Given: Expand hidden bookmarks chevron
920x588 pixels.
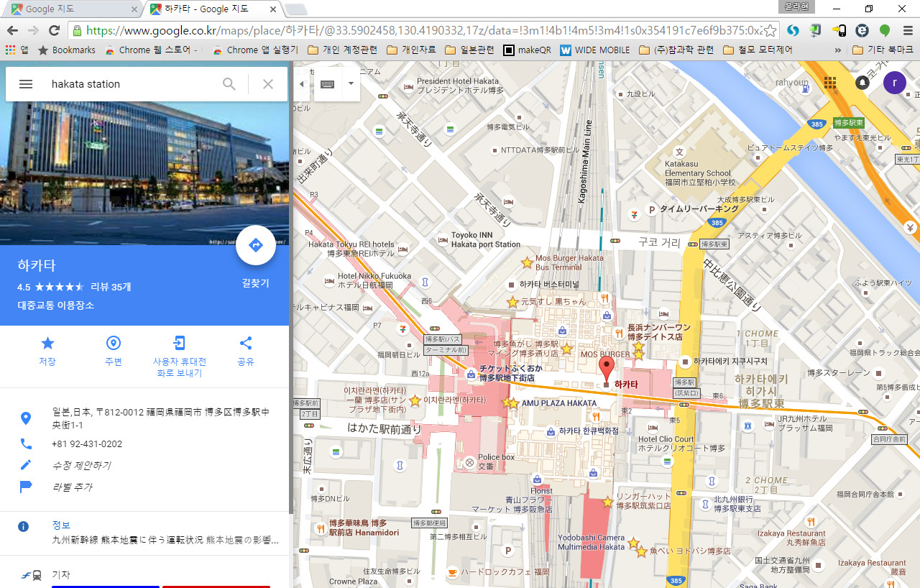Looking at the screenshot, I should coord(837,50).
